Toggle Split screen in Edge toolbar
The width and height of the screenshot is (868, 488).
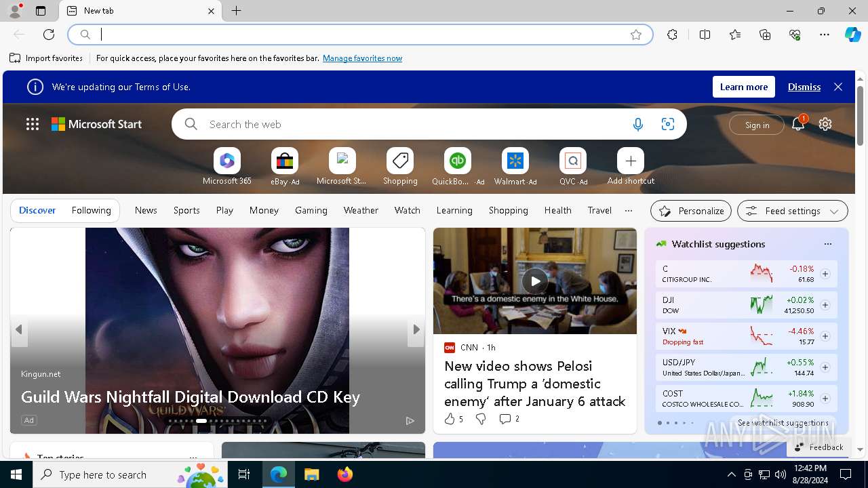(705, 35)
